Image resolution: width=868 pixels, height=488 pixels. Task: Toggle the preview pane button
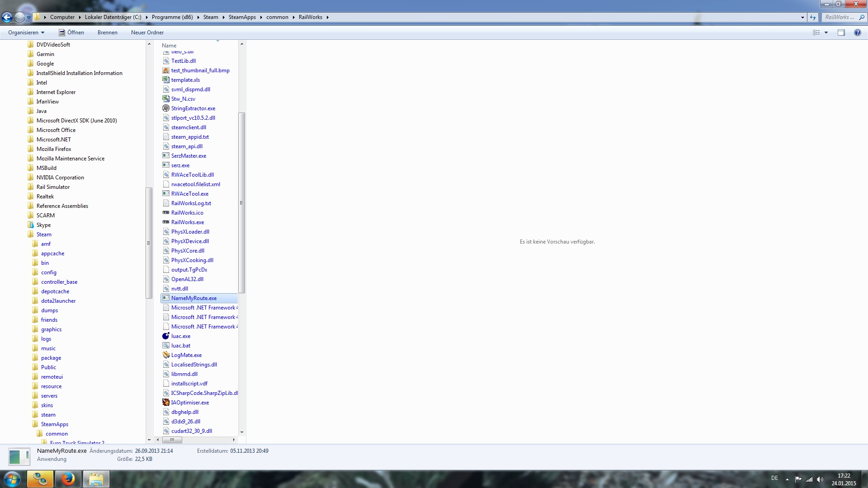pyautogui.click(x=841, y=33)
